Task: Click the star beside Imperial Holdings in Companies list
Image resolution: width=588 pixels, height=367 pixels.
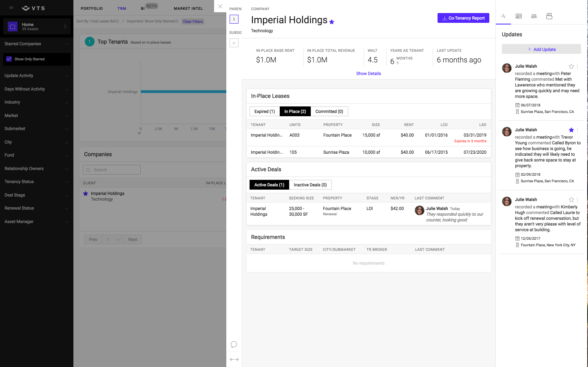Action: tap(86, 194)
